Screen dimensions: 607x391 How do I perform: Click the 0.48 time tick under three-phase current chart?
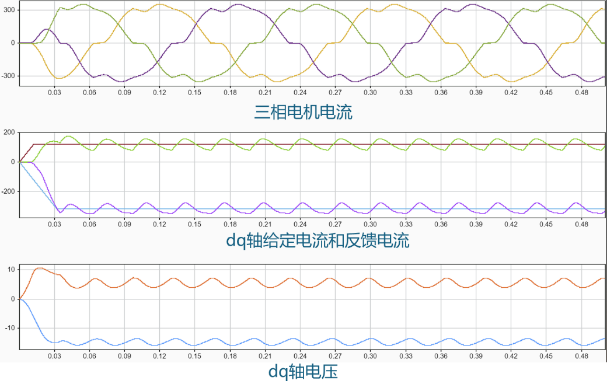[x=581, y=93]
